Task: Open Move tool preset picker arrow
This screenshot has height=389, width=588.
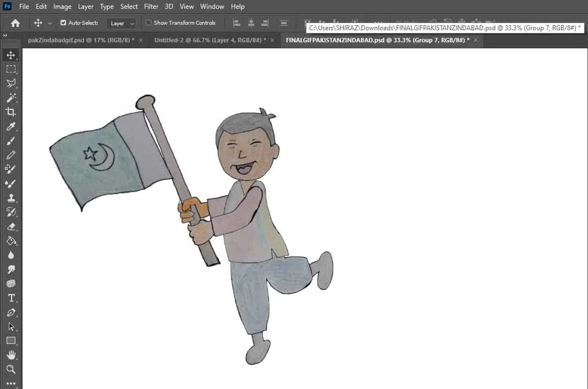Action: tap(50, 23)
